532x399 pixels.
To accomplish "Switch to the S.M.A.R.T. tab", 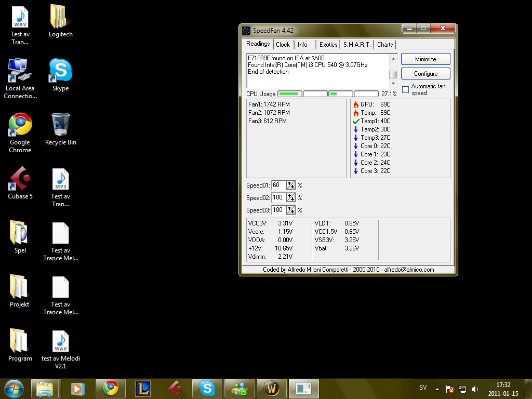I will pos(357,45).
